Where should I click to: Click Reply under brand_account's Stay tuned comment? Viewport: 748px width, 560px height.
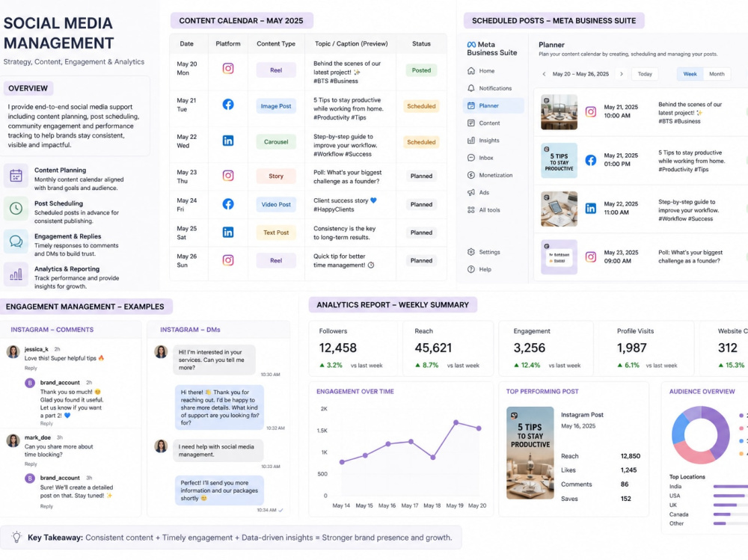46,506
